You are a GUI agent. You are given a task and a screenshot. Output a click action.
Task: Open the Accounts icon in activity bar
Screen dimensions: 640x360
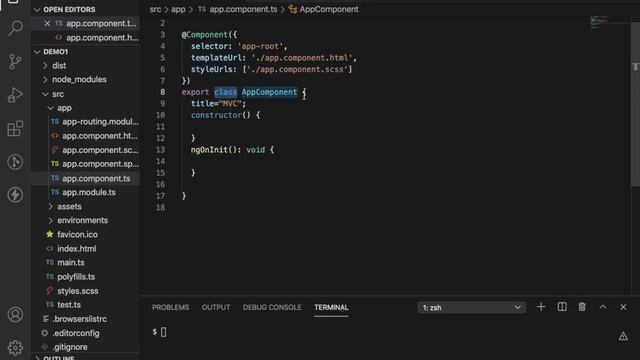click(15, 315)
